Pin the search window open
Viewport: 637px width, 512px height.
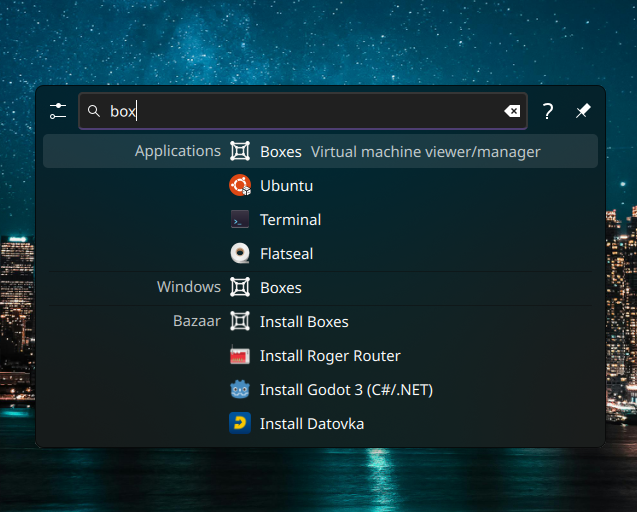[x=583, y=111]
